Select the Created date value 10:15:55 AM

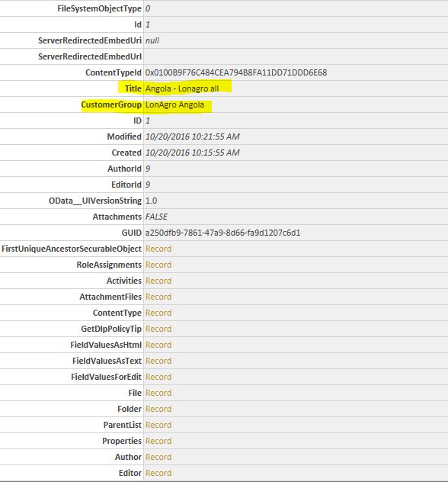[193, 153]
